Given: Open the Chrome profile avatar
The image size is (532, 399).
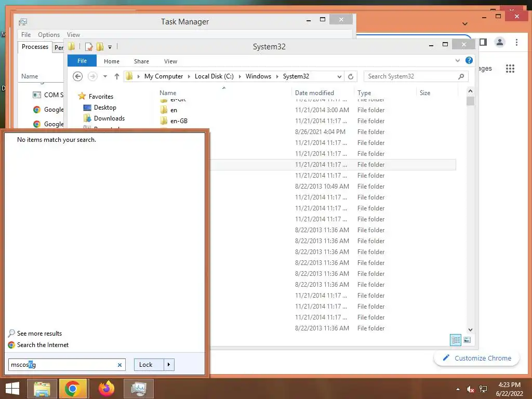Looking at the screenshot, I should (500, 43).
